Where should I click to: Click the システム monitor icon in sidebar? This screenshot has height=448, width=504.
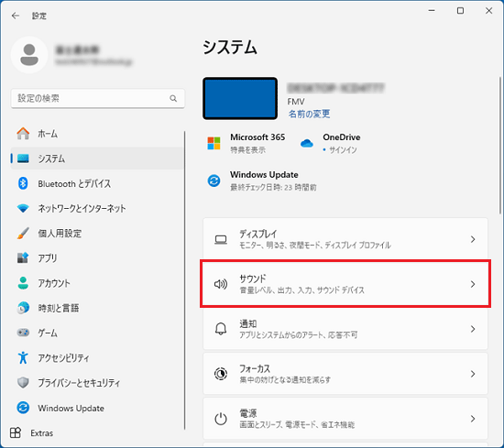tap(23, 158)
